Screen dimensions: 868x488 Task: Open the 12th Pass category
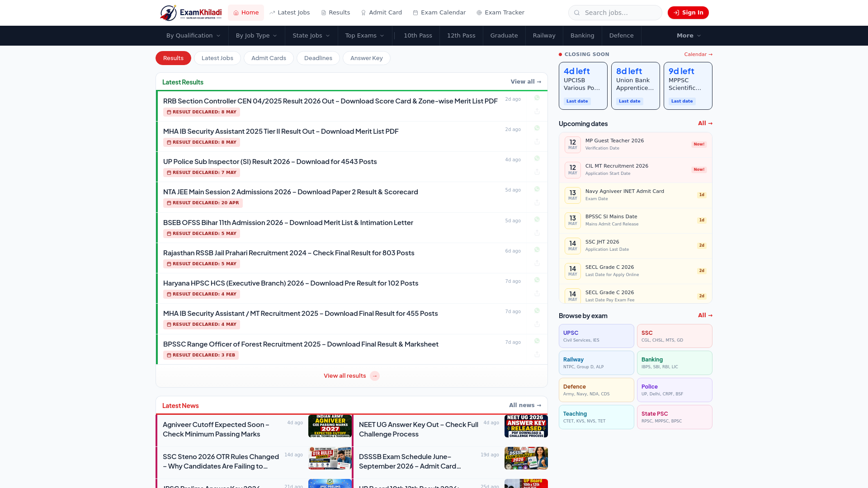click(x=461, y=36)
